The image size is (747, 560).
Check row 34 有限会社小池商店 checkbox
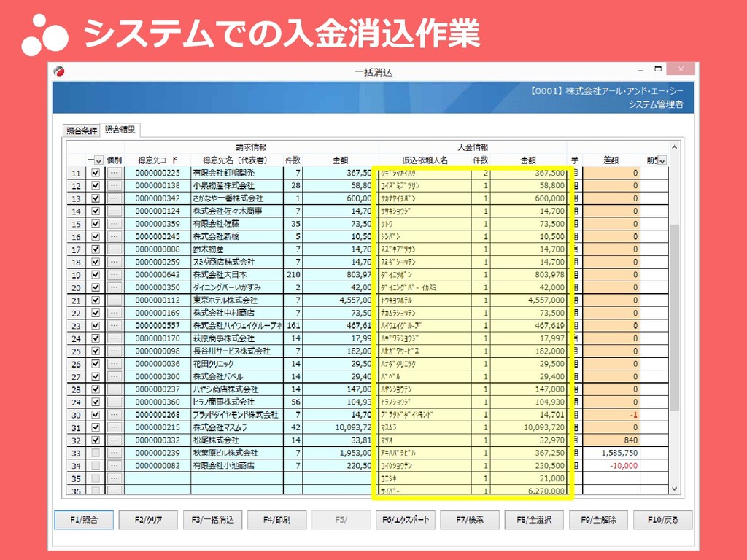(96, 466)
